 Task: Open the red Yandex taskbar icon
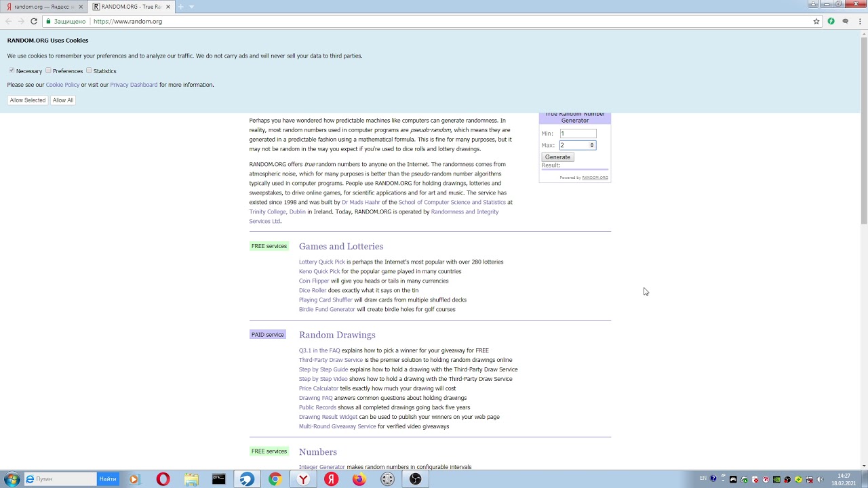331,479
